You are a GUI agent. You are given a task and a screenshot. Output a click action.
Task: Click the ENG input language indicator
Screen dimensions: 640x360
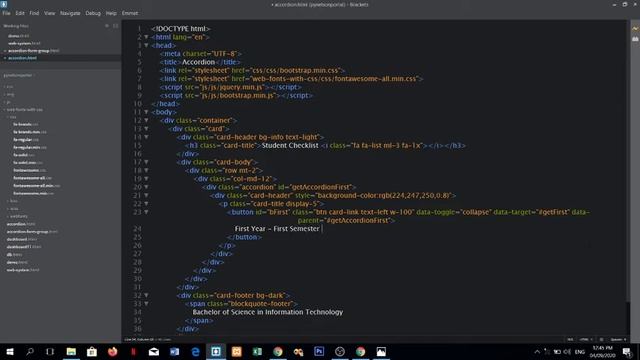pos(580,352)
